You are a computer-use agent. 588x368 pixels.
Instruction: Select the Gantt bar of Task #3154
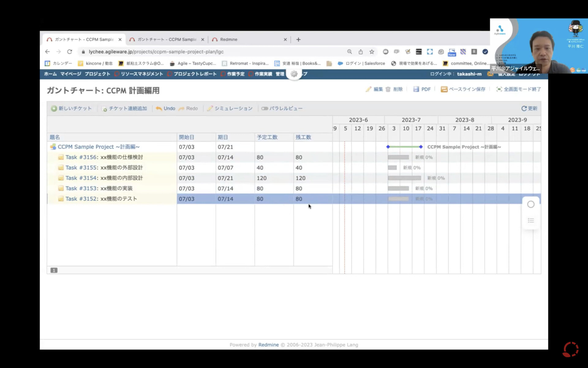404,178
